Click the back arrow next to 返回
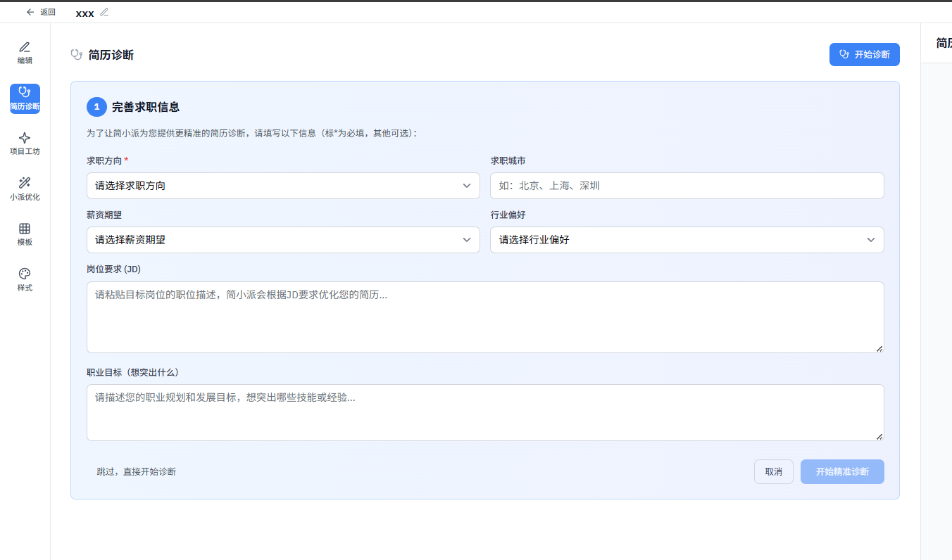This screenshot has width=952, height=560. pos(28,12)
